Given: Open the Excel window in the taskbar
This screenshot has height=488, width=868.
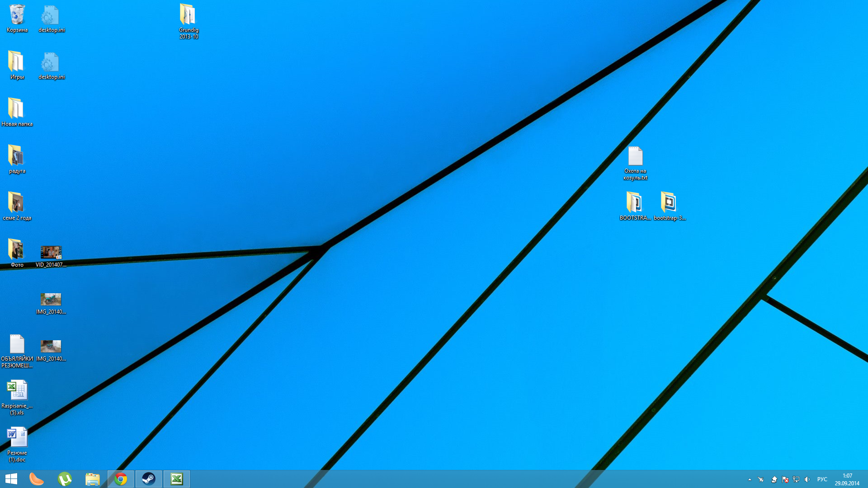Looking at the screenshot, I should [177, 479].
